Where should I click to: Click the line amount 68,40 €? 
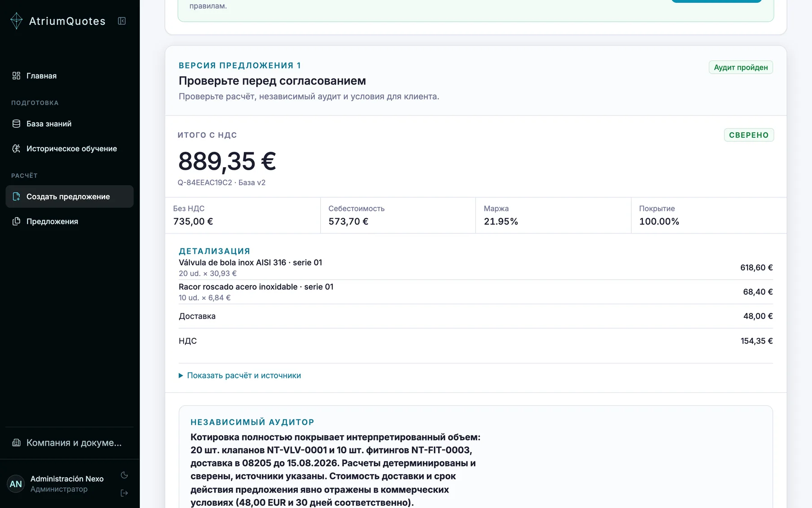pyautogui.click(x=758, y=292)
